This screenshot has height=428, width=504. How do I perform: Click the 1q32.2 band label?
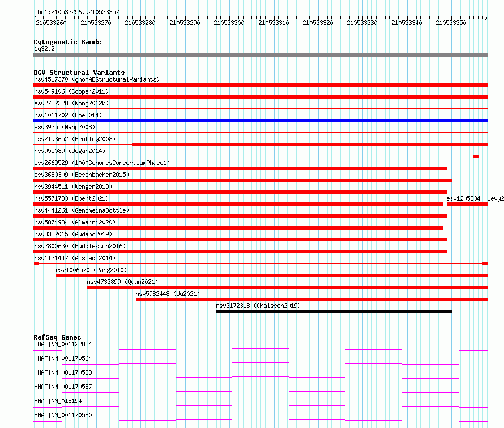[44, 49]
